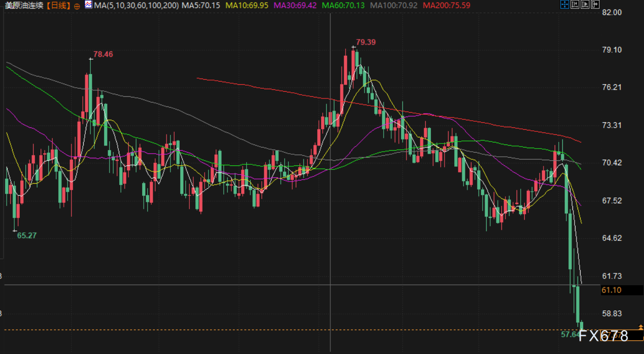
Task: Click the 78.46 high price marker
Action: (x=103, y=54)
